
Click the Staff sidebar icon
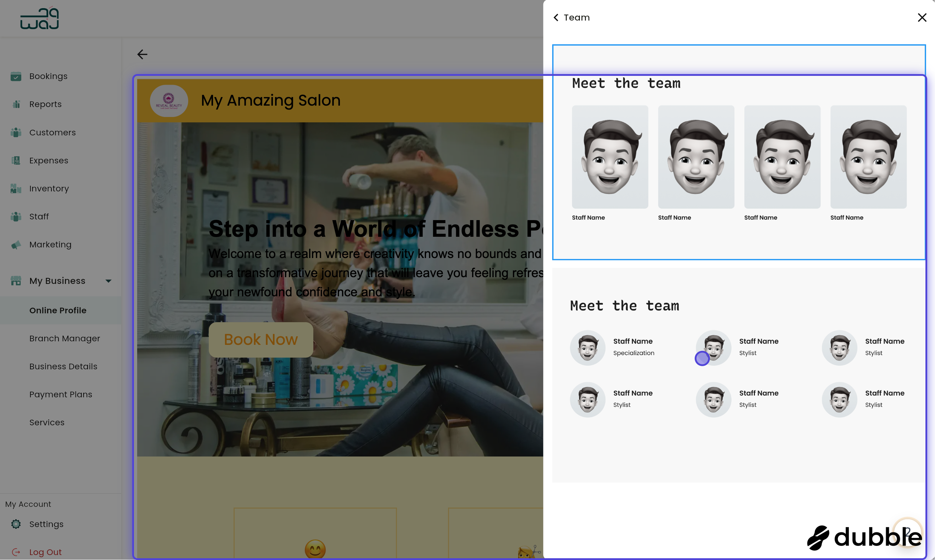click(x=16, y=216)
